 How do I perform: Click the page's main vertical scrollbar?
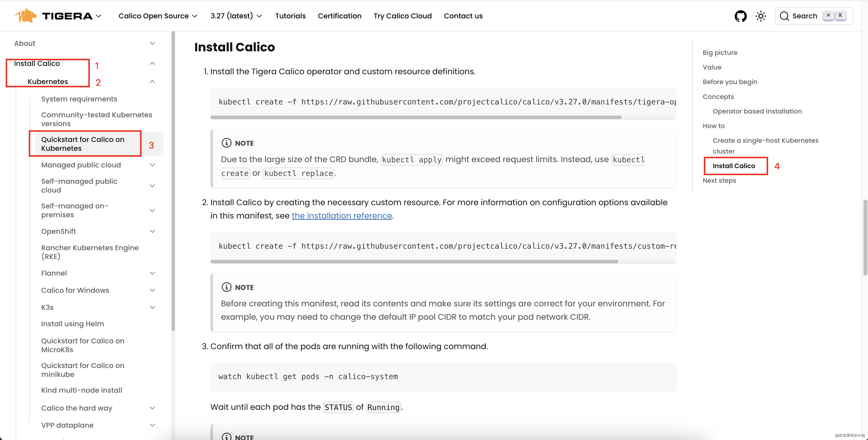point(865,238)
